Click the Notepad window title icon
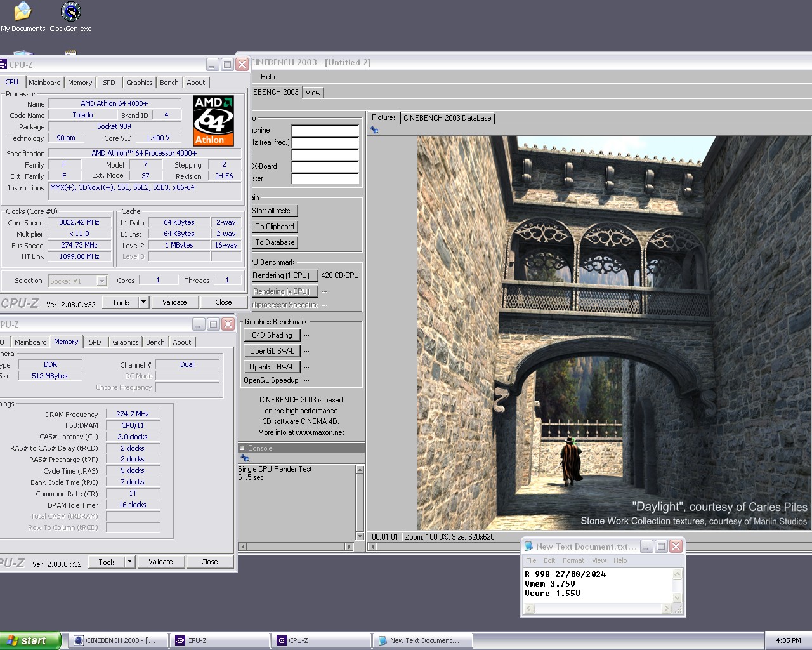The width and height of the screenshot is (812, 650). click(x=528, y=547)
